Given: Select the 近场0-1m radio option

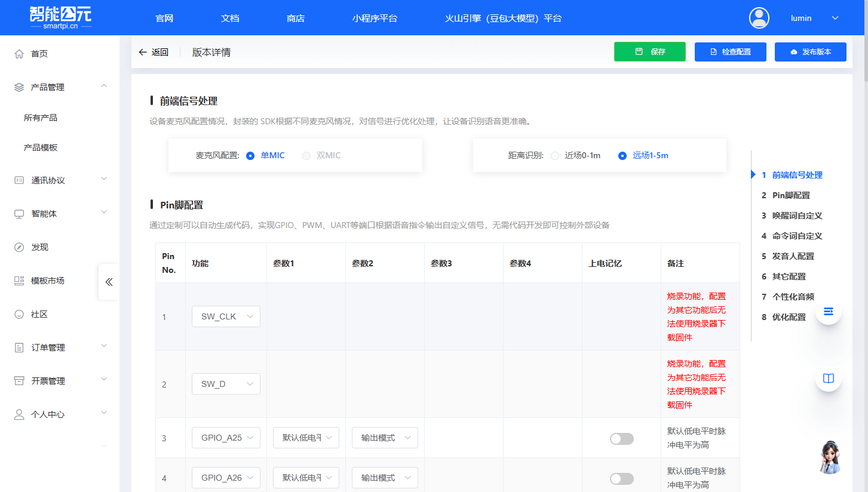Looking at the screenshot, I should coord(554,156).
